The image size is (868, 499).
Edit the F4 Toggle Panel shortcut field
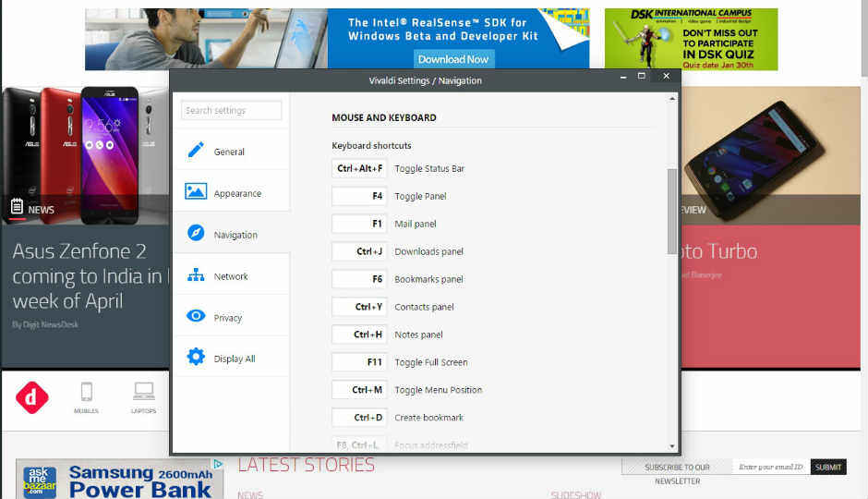359,196
